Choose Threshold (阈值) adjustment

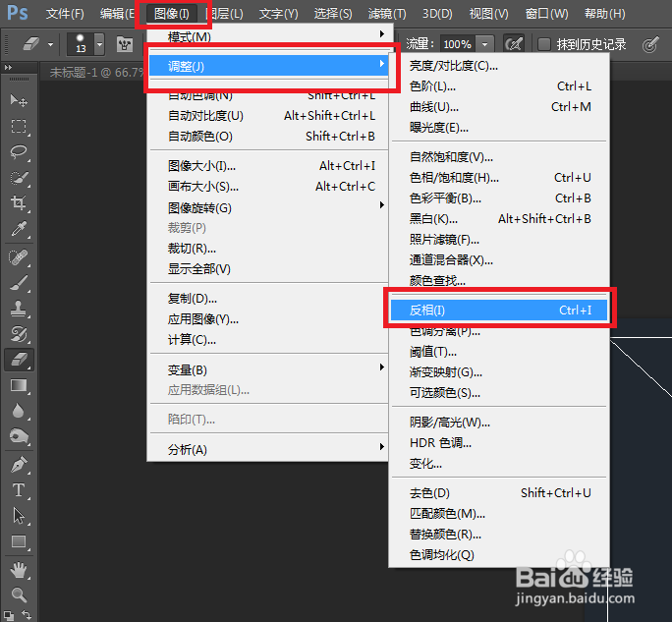click(499, 352)
